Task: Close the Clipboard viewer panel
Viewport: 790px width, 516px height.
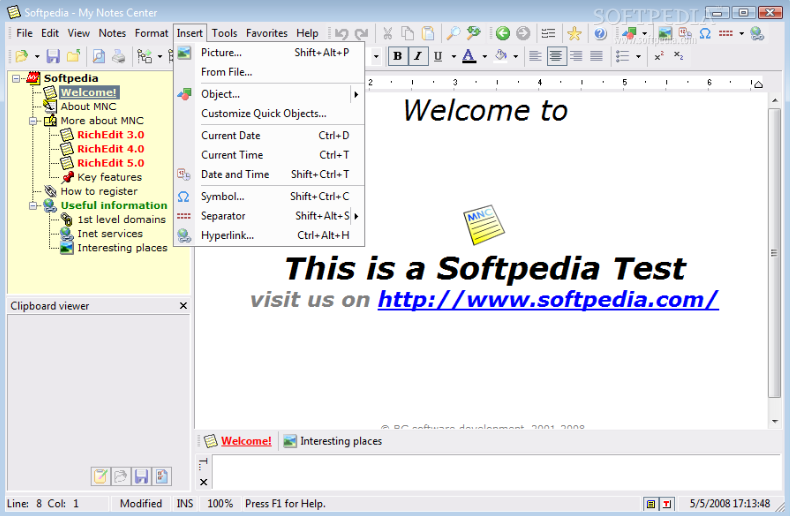Action: (x=183, y=306)
